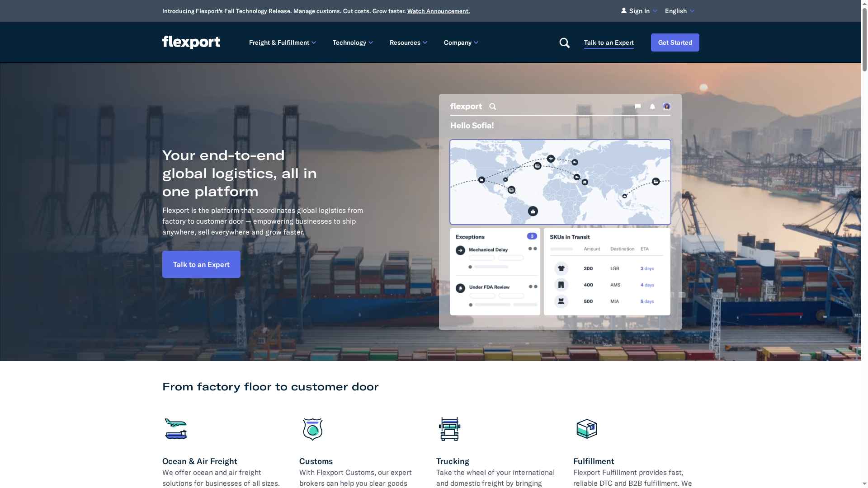Image resolution: width=868 pixels, height=488 pixels.
Task: Click the Customs shield icon
Action: tap(312, 429)
